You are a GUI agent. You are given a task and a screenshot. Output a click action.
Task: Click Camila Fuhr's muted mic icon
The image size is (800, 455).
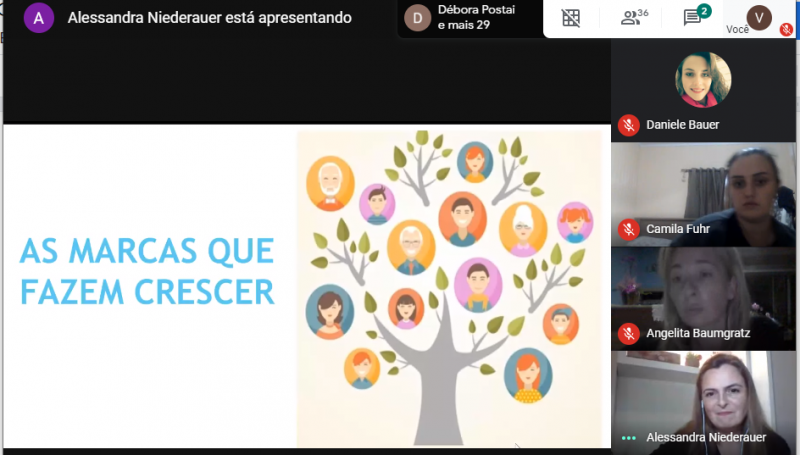click(x=629, y=230)
